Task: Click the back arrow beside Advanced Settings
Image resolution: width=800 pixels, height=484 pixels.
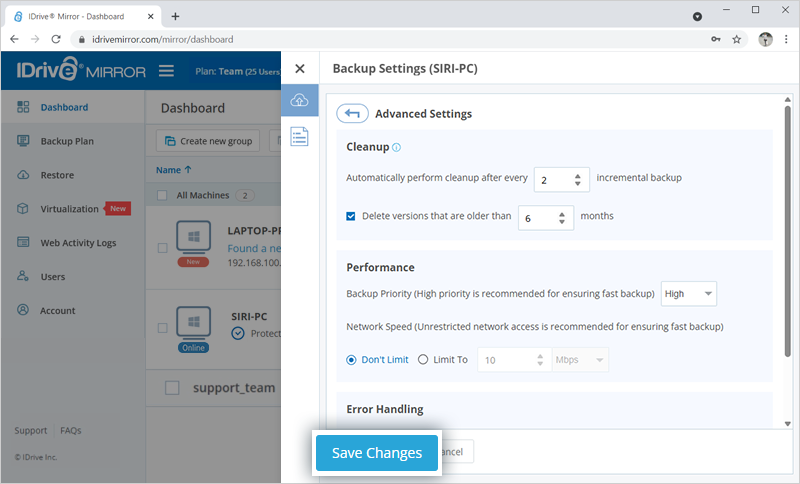Action: pos(351,114)
